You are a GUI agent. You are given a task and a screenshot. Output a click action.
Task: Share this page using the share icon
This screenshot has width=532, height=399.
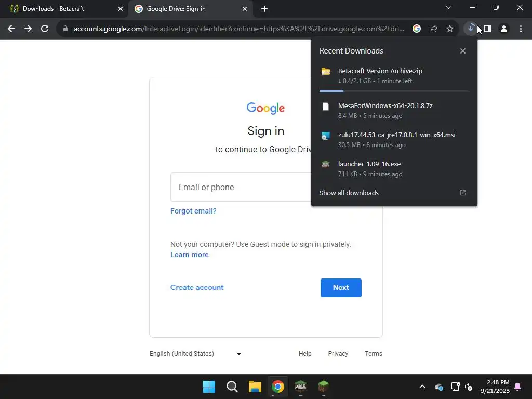click(x=433, y=29)
